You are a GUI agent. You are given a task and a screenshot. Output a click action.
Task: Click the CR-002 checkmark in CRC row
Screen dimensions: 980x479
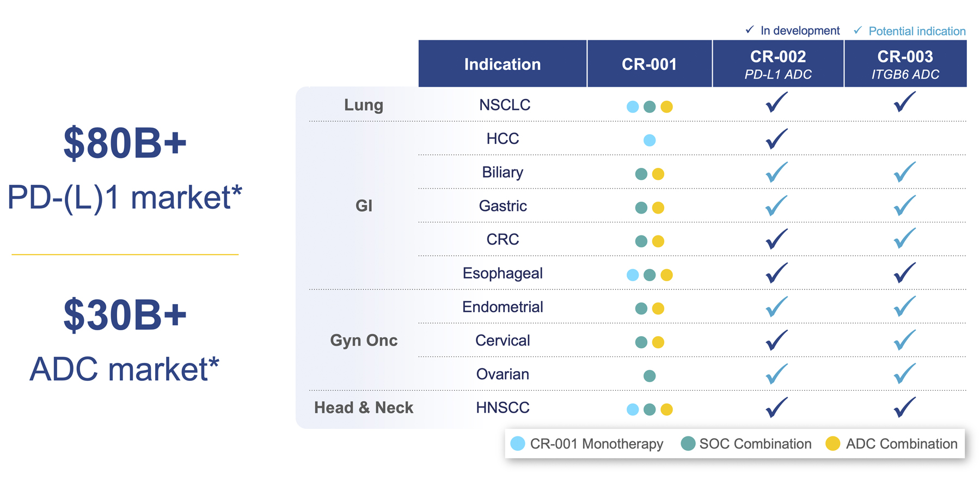point(776,239)
